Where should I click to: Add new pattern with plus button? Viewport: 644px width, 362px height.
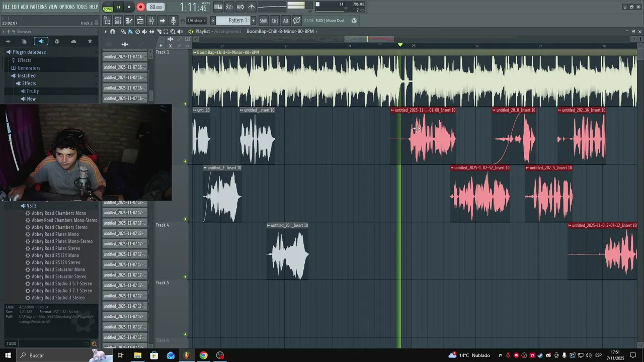coord(253,21)
